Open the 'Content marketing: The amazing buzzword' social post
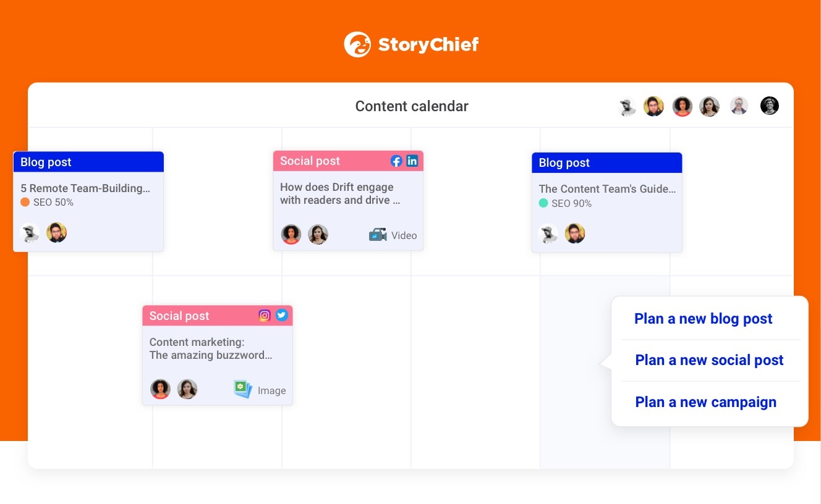 point(211,348)
